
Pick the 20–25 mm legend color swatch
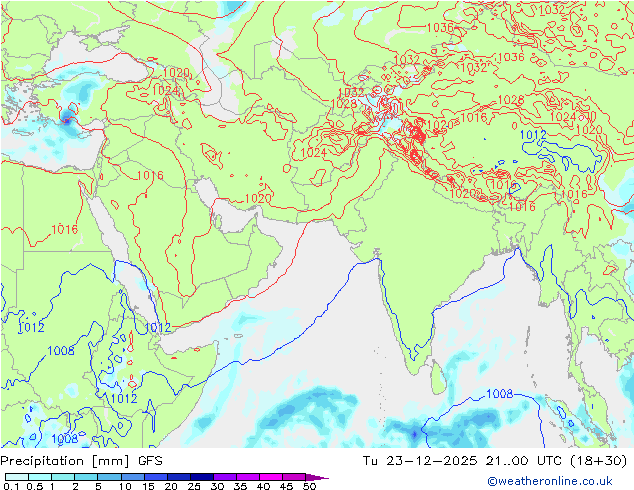[179, 477]
